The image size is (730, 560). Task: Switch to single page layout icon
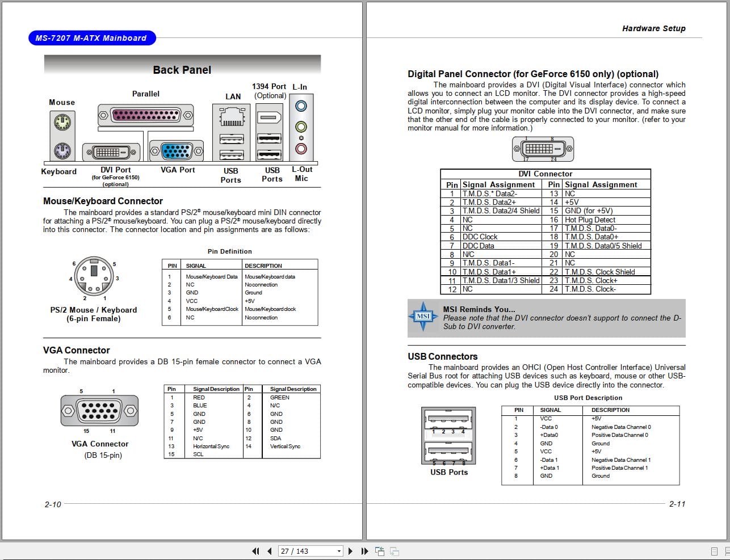(714, 551)
